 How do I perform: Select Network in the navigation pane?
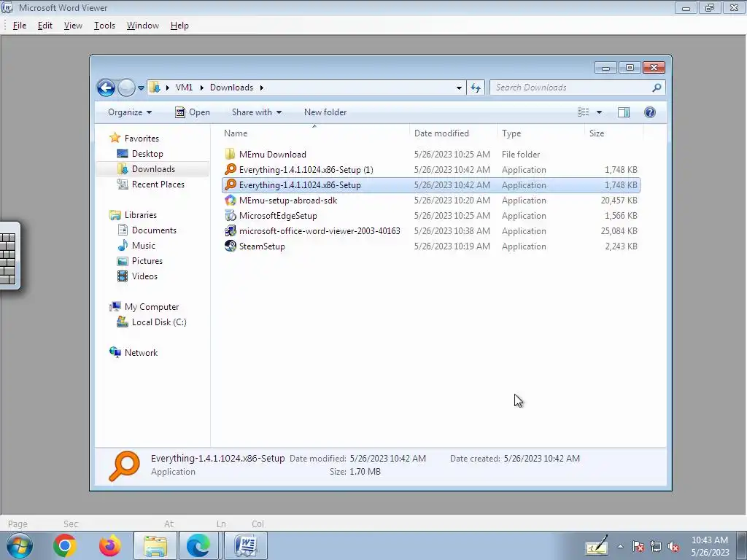pyautogui.click(x=141, y=353)
